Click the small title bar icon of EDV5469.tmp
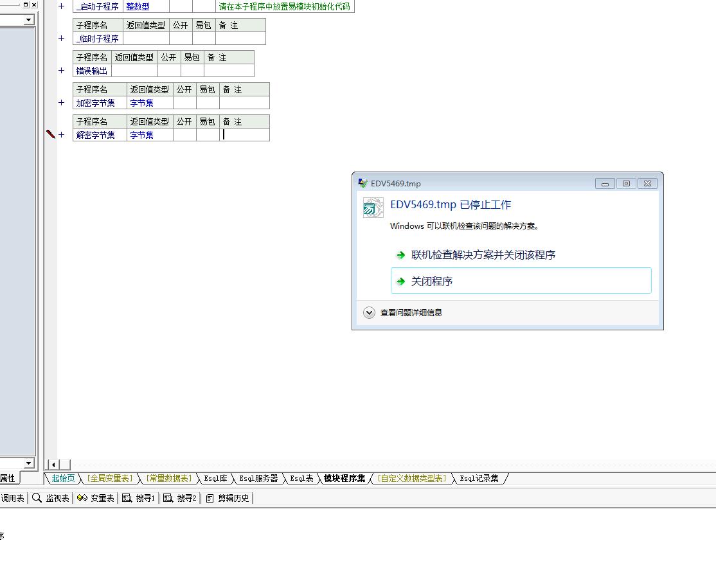Screen dimensions: 716x588 [363, 183]
